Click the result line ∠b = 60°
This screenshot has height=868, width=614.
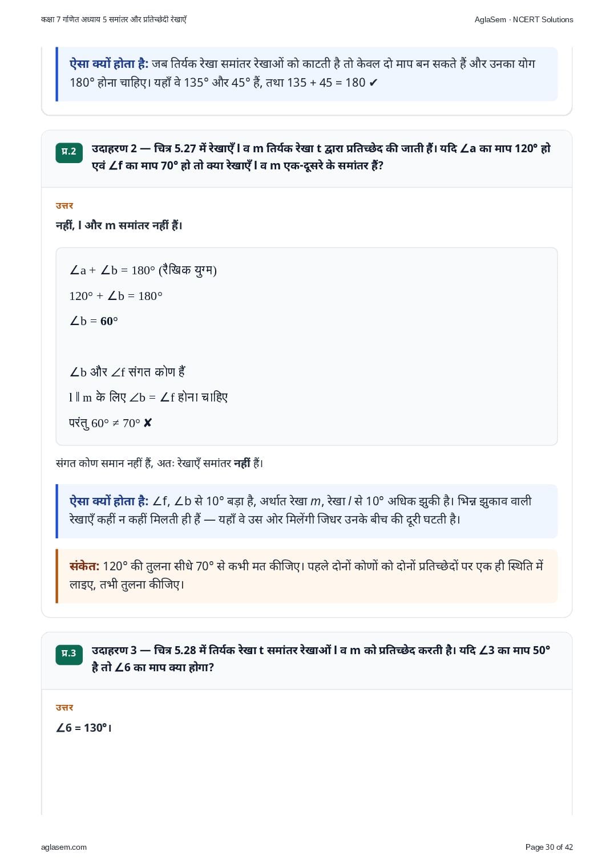(94, 321)
